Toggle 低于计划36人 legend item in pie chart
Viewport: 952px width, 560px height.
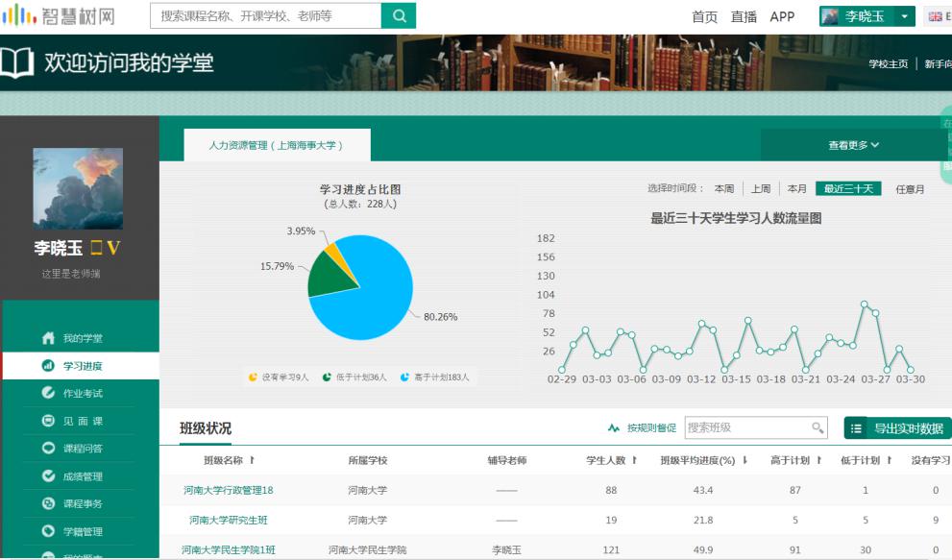(354, 377)
